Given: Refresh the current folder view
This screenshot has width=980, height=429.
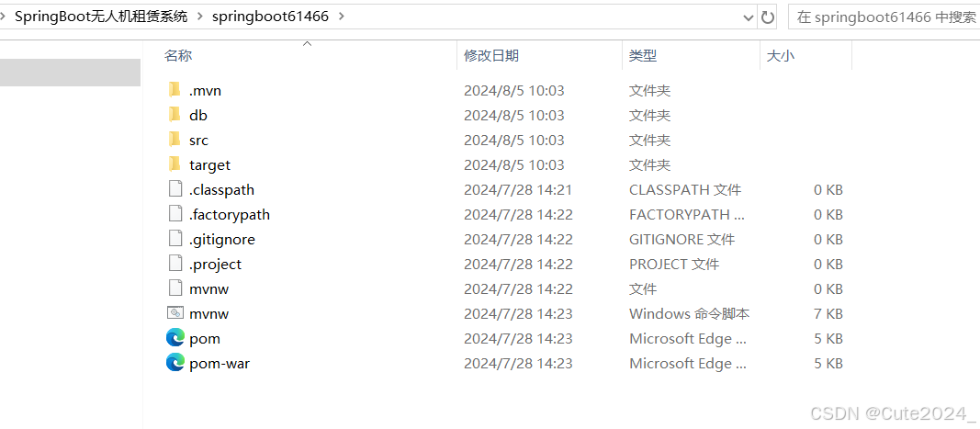Looking at the screenshot, I should click(x=768, y=17).
